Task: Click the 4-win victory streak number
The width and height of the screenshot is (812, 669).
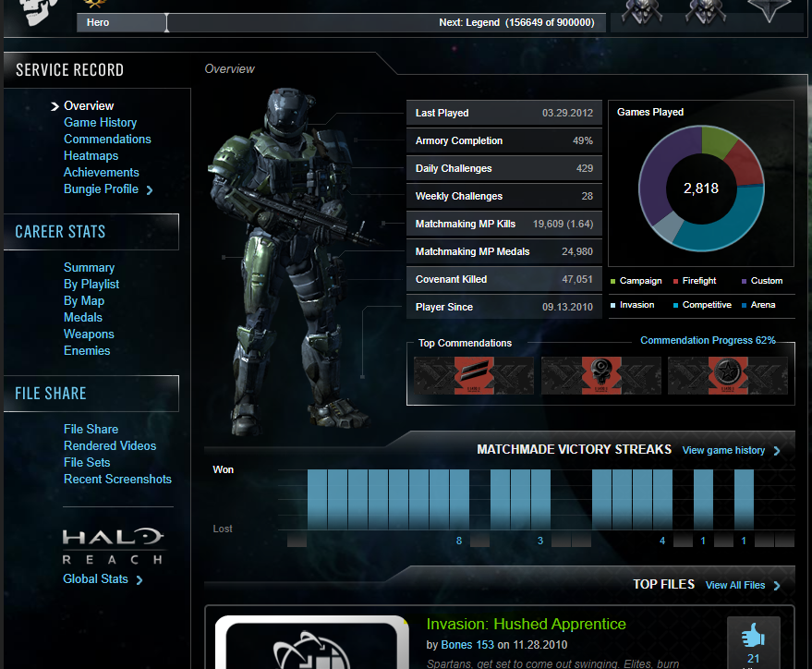Action: pos(662,541)
